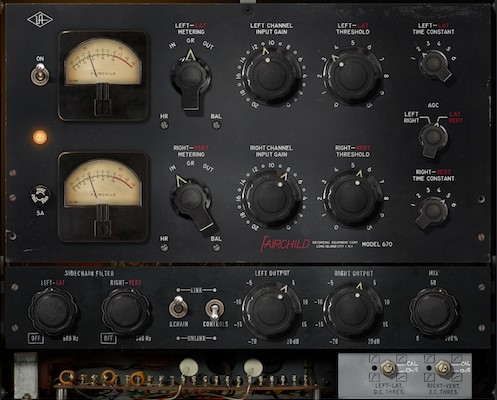Click the 5A fuse holder

click(x=40, y=196)
